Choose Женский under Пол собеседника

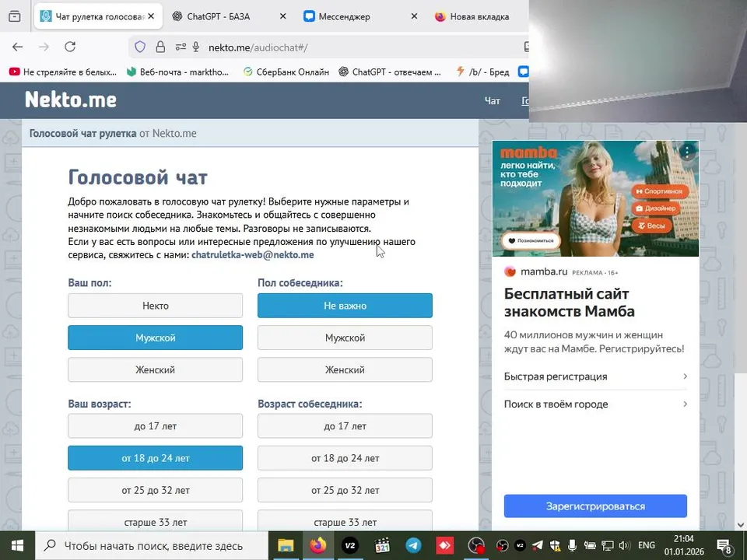point(345,369)
